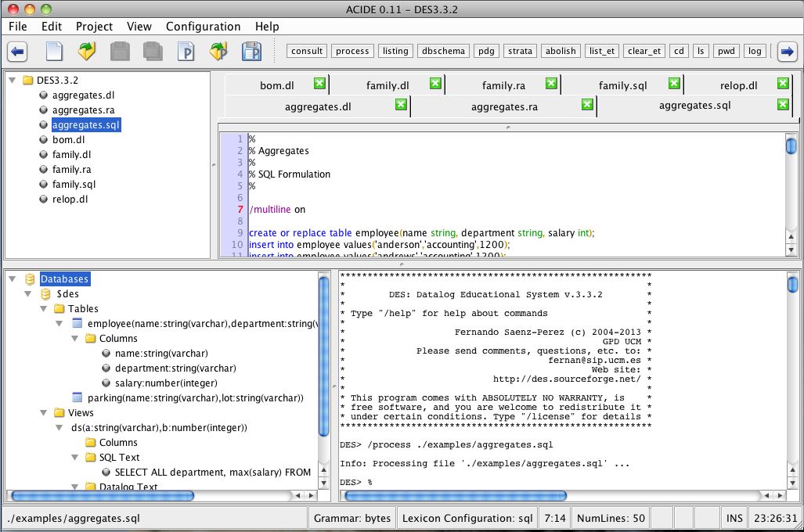Open a file with the yellow folder icon
Viewport: 804px width, 532px height.
click(x=87, y=52)
